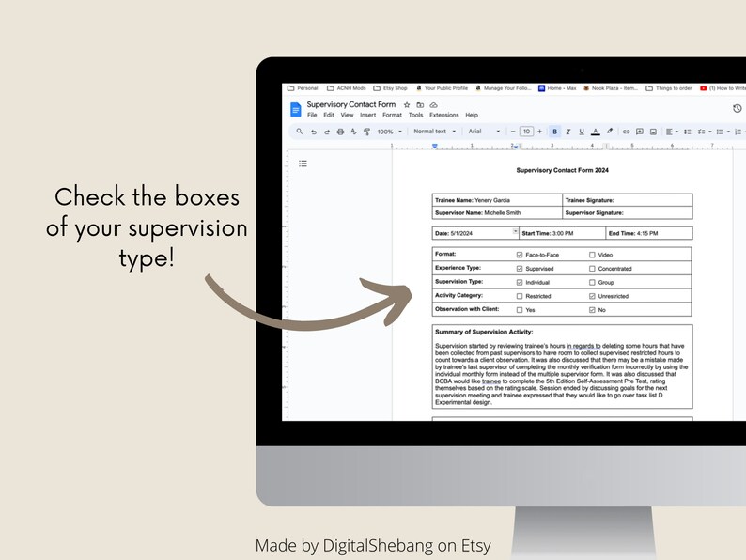Screen dimensions: 746x560
Task: Open the Edit menu
Action: click(329, 116)
